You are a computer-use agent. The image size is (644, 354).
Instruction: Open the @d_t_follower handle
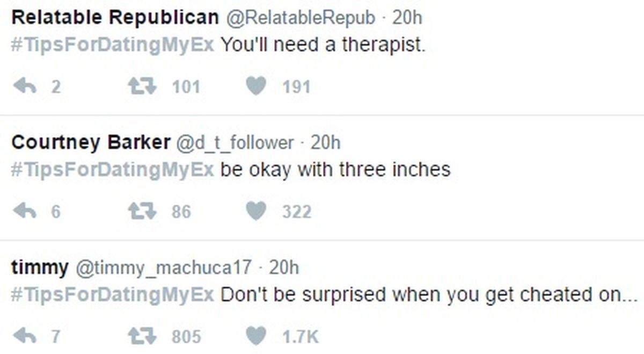coord(235,143)
